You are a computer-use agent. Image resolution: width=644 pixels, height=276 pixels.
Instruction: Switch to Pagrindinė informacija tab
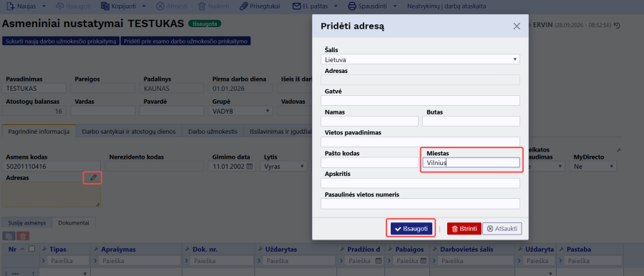point(39,132)
